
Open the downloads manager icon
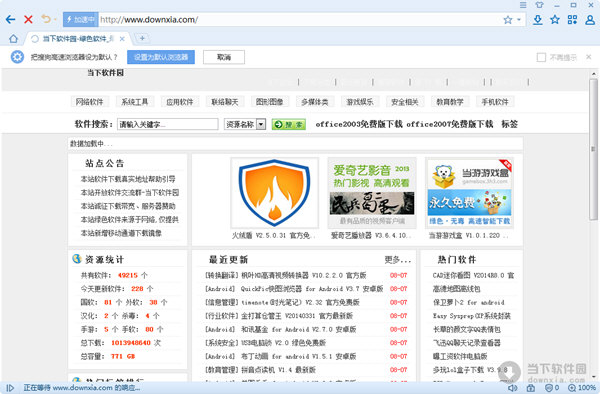click(x=538, y=20)
